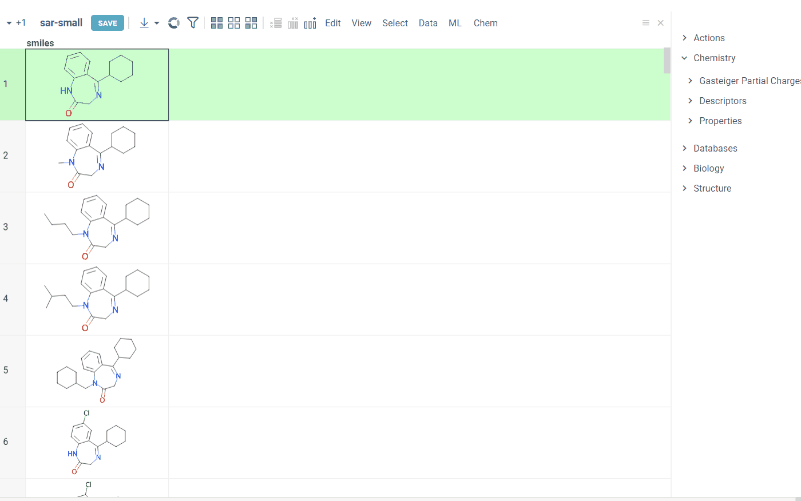The image size is (801, 501).
Task: Click the remove rows icon
Action: (276, 23)
